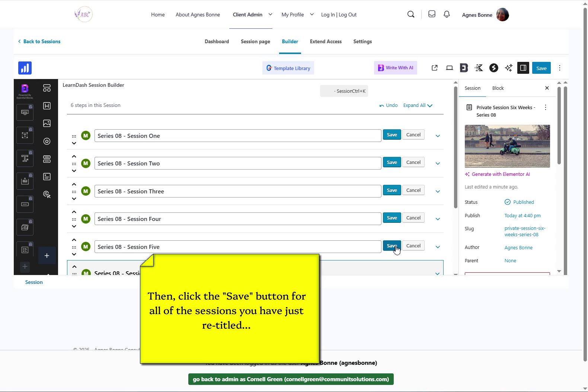Click the three-dot options menu in toolbar
This screenshot has height=392, width=588.
[559, 68]
